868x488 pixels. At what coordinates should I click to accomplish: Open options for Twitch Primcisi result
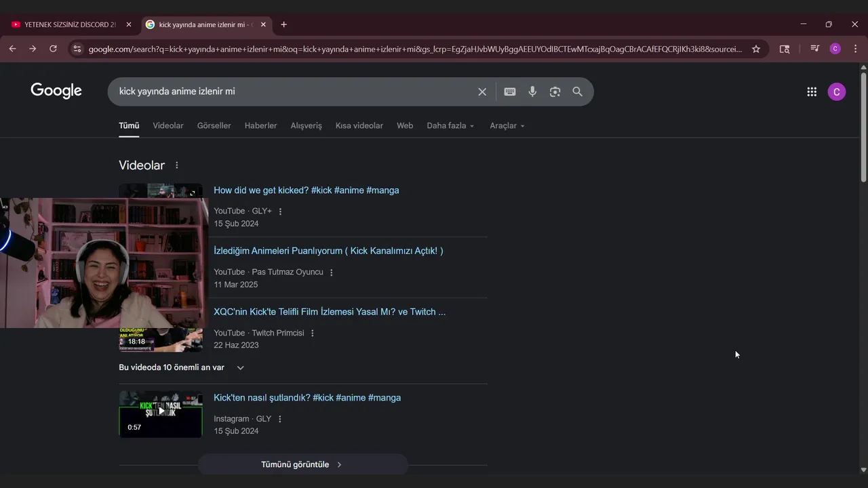313,333
